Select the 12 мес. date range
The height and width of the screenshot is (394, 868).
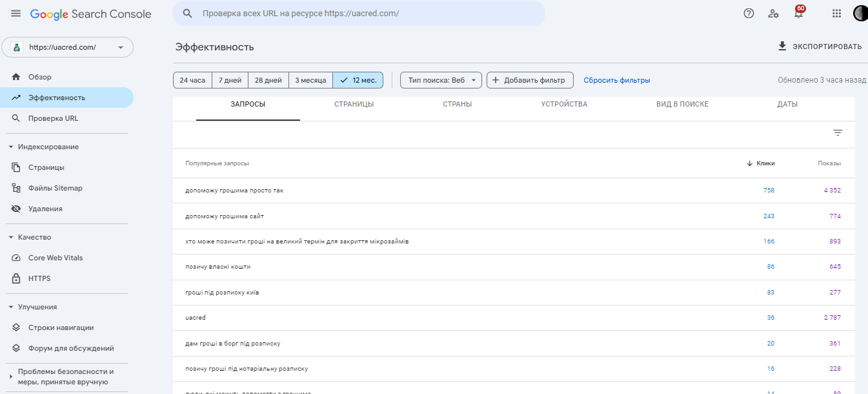click(x=358, y=80)
